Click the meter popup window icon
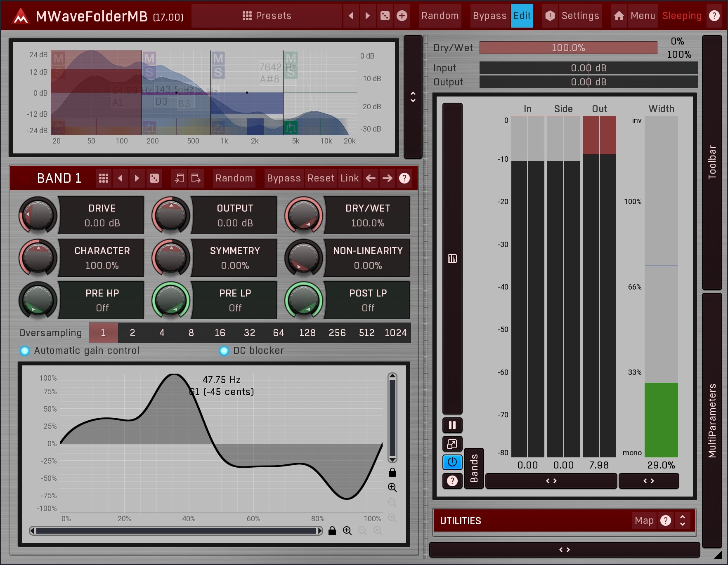The width and height of the screenshot is (728, 565). [452, 444]
